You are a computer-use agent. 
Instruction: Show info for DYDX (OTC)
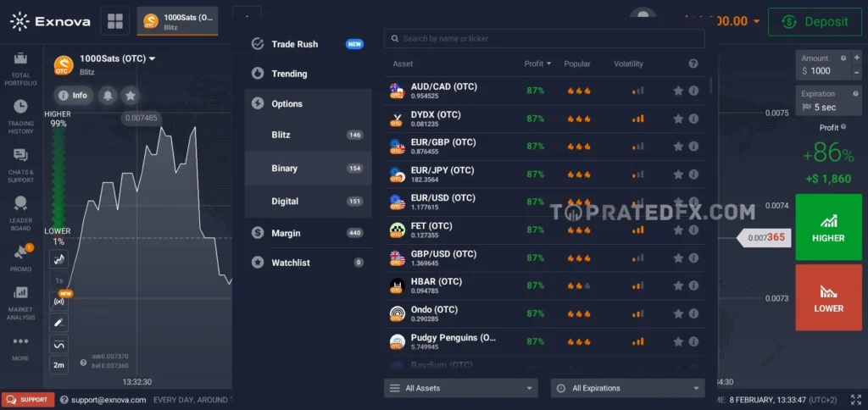693,119
